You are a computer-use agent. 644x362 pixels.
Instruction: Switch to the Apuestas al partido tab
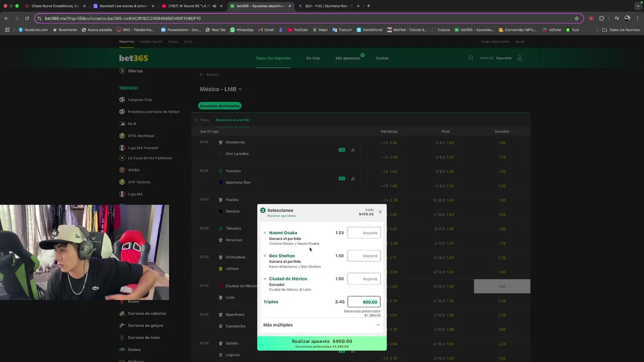click(x=232, y=120)
